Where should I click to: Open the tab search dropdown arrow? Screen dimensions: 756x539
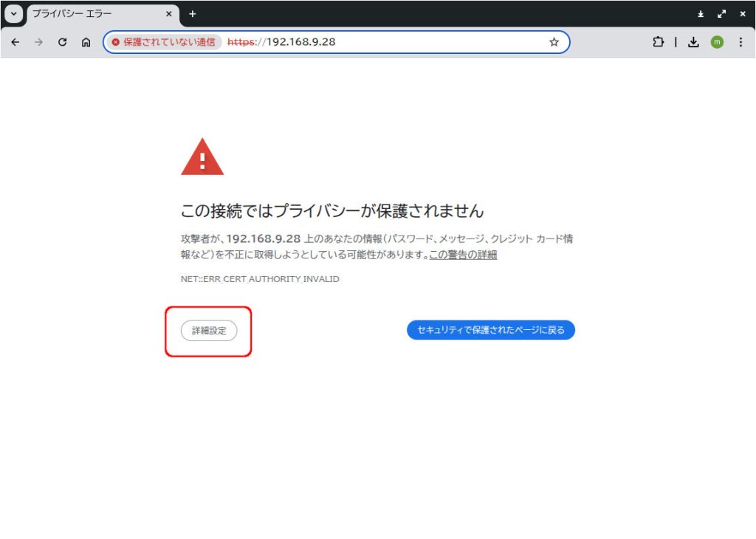pyautogui.click(x=14, y=13)
